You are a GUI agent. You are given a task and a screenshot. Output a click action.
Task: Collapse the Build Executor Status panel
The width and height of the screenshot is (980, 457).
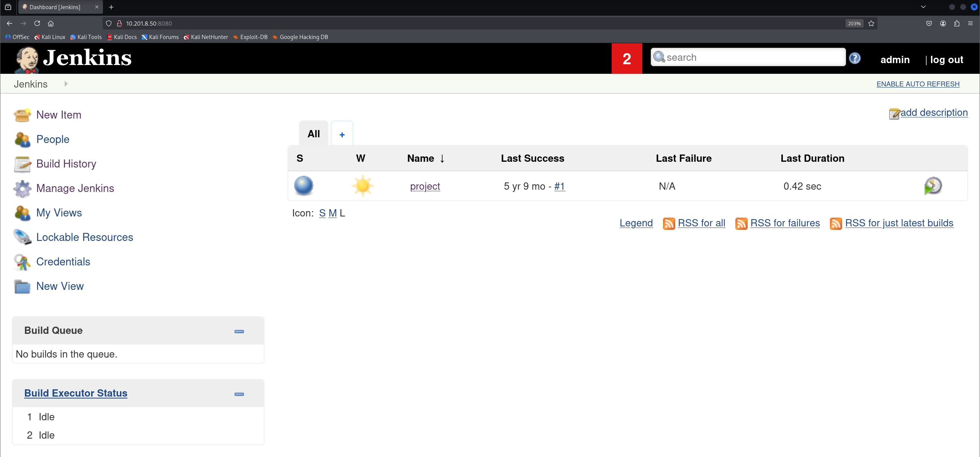(x=239, y=394)
